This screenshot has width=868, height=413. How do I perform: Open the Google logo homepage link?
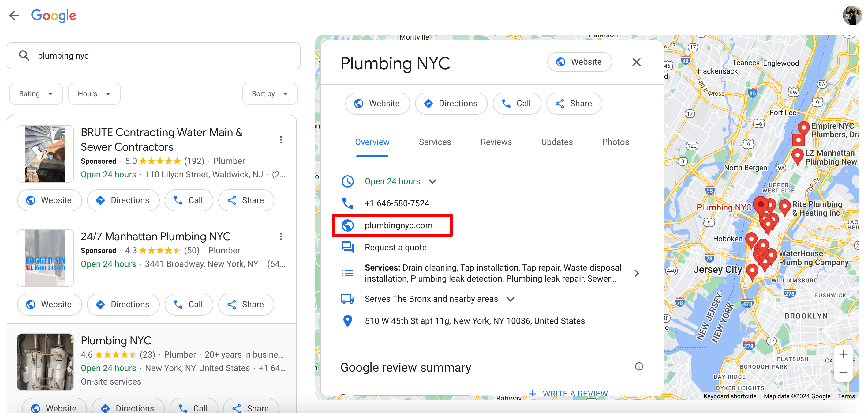pos(54,16)
